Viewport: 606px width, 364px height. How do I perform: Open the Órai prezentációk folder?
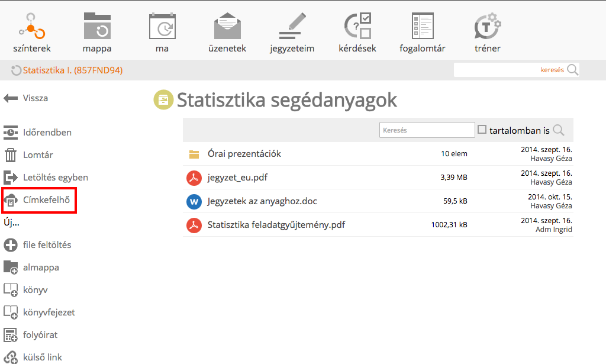click(244, 154)
